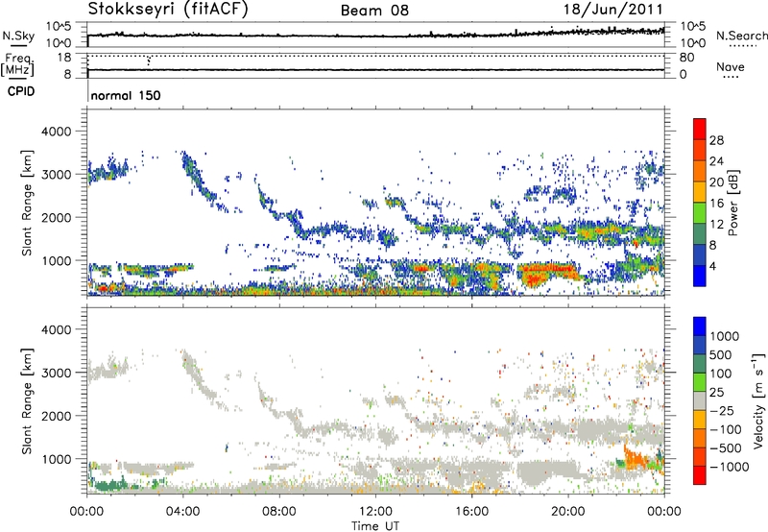Screen dimensions: 768x532
Task: Click the 'Velocity [m s-1]' color bar label
Action: tap(758, 400)
